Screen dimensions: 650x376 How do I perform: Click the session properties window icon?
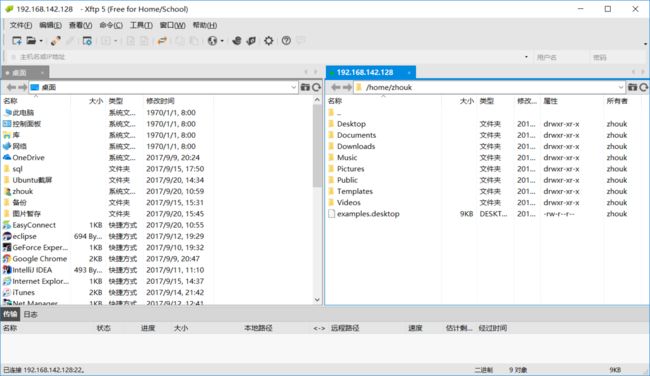pyautogui.click(x=87, y=41)
